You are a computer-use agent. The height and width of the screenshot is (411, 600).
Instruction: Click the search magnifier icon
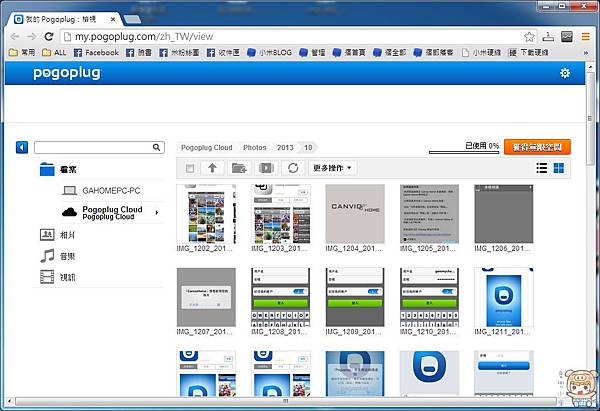pyautogui.click(x=157, y=147)
